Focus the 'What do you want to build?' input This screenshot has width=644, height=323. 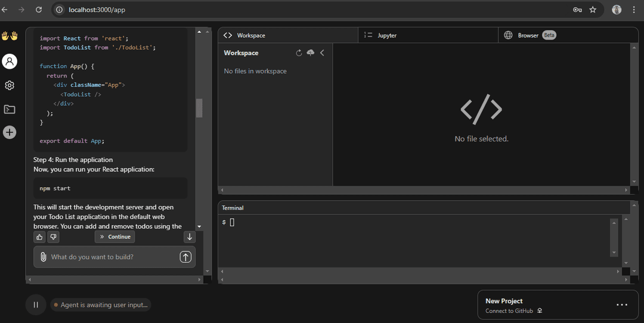click(x=113, y=257)
